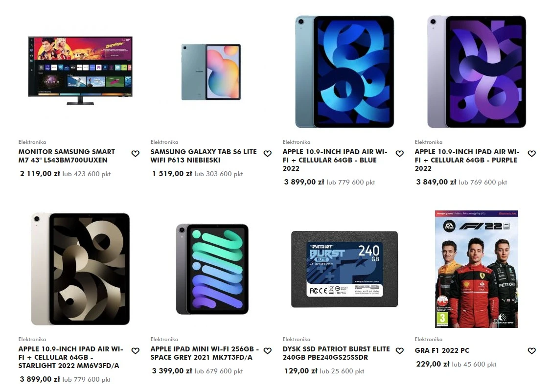The width and height of the screenshot is (551, 392).
Task: Click the Samsung monitor product image
Action: click(80, 70)
